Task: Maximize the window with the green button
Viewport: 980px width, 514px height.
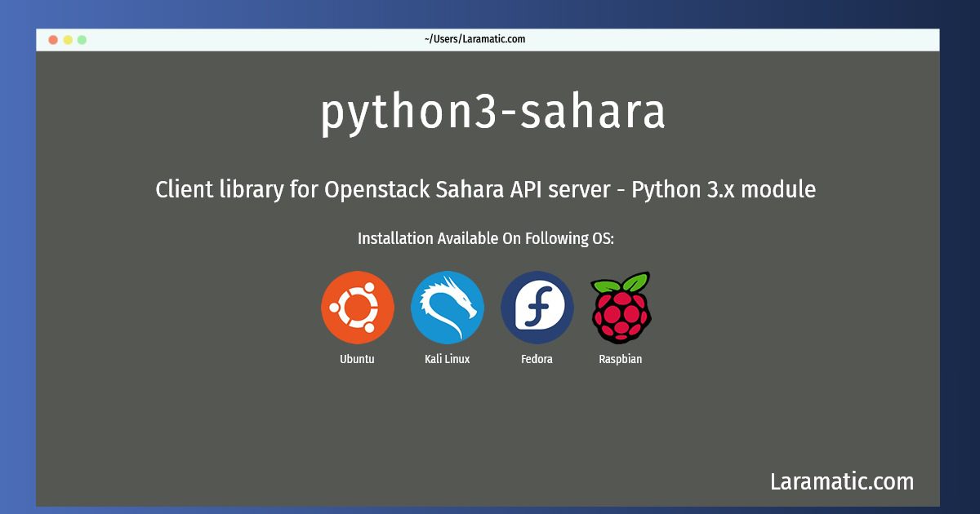Action: [82, 39]
